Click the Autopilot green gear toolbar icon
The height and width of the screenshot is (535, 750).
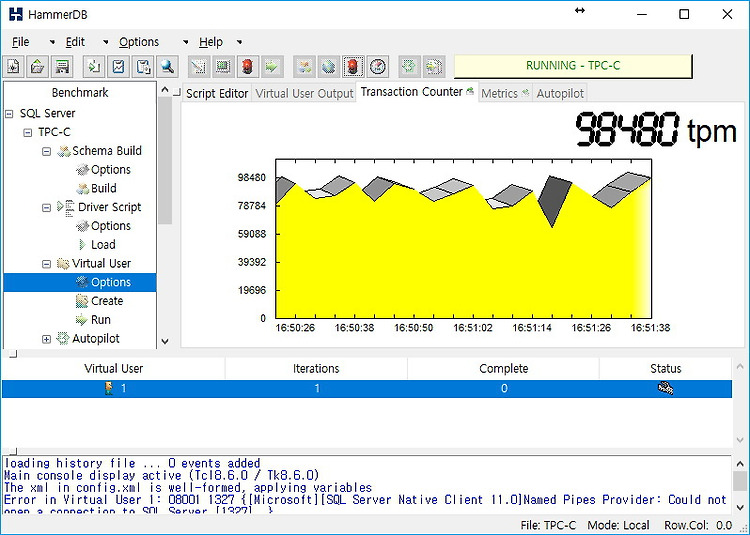pyautogui.click(x=409, y=66)
